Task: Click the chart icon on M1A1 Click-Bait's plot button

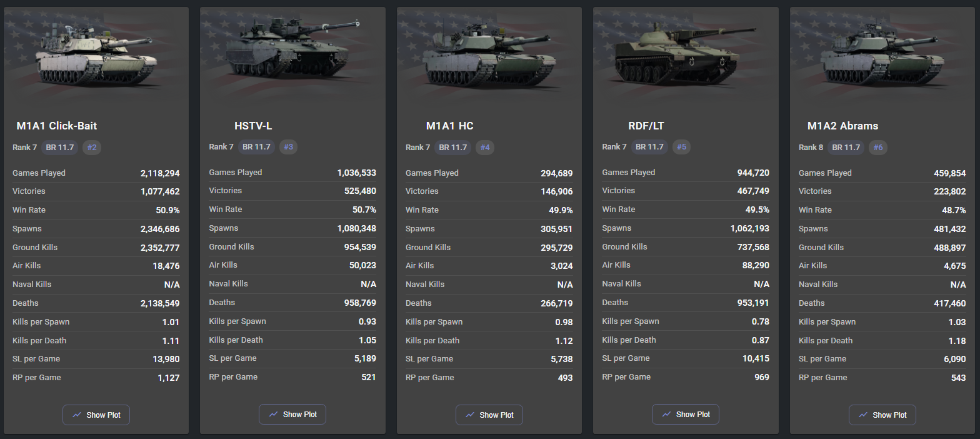Action: [77, 415]
